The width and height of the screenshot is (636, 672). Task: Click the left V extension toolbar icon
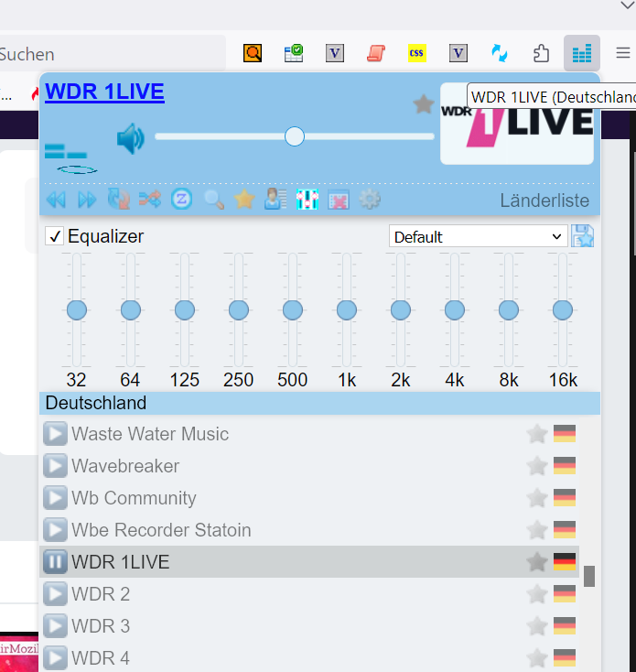[335, 53]
